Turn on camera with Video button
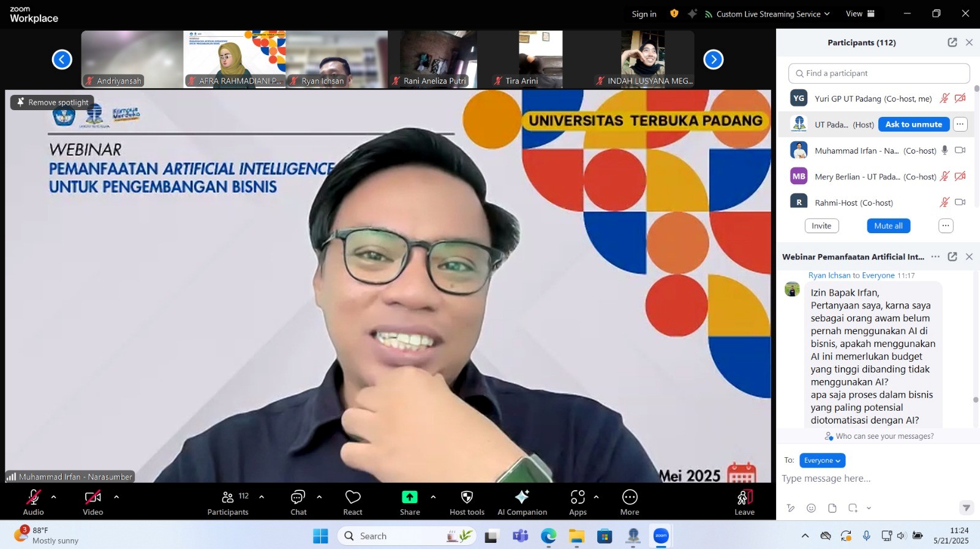 [x=93, y=497]
